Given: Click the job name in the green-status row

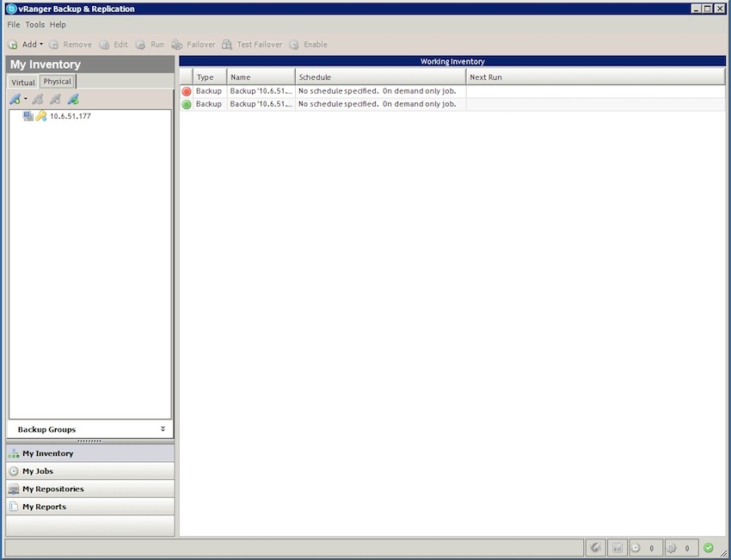Looking at the screenshot, I should click(261, 104).
